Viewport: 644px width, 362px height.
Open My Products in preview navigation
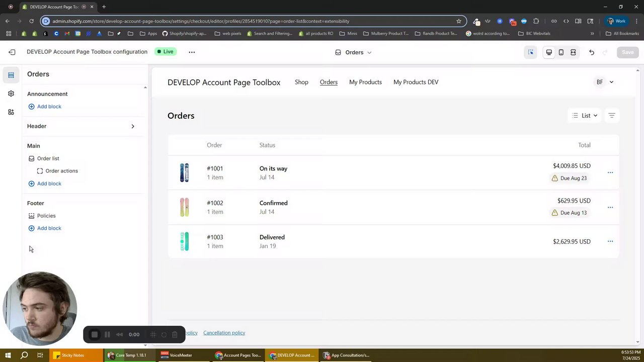[x=365, y=82]
